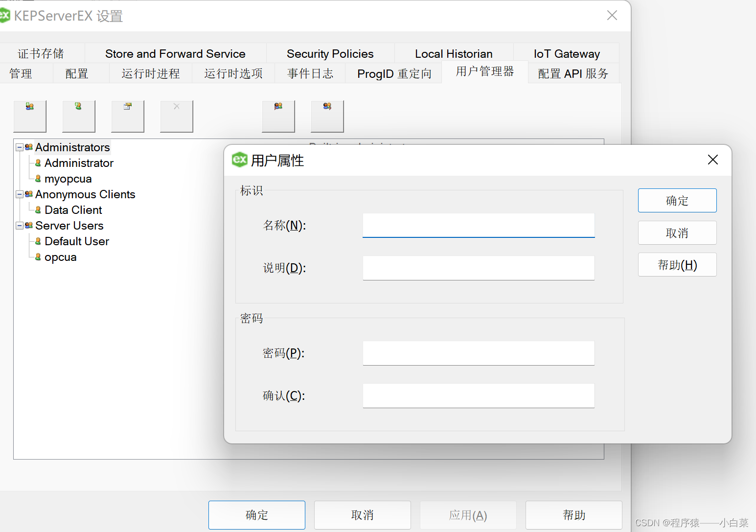Screen dimensions: 756x532
Task: Click the New User toolbar icon
Action: (79, 116)
